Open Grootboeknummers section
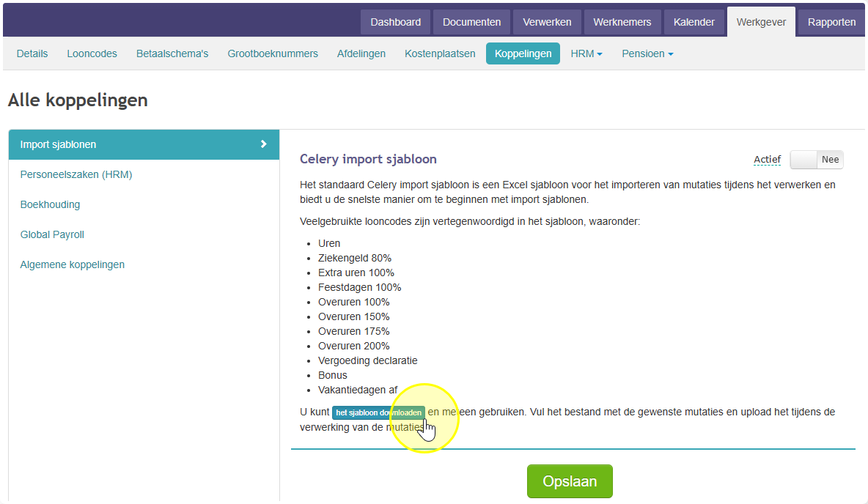Viewport: 868px width, 504px height. click(273, 53)
